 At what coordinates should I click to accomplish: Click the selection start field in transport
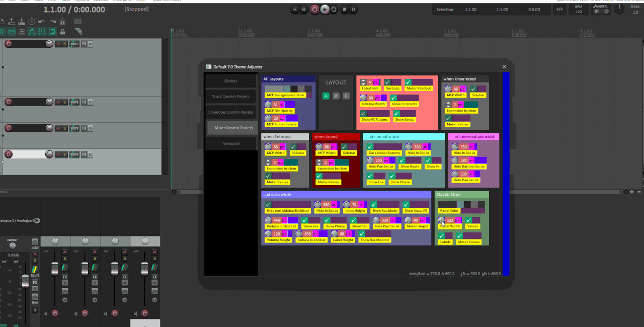click(x=471, y=10)
